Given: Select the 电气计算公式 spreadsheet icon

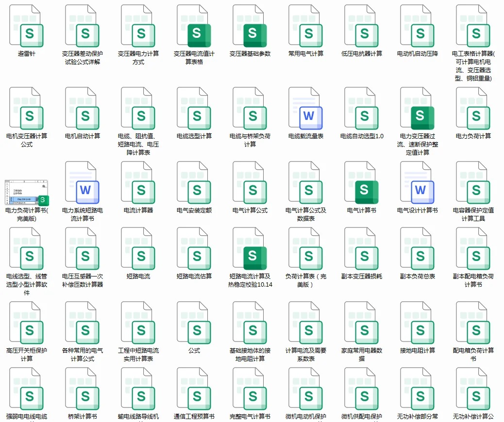Looking at the screenshot, I should (x=250, y=183).
